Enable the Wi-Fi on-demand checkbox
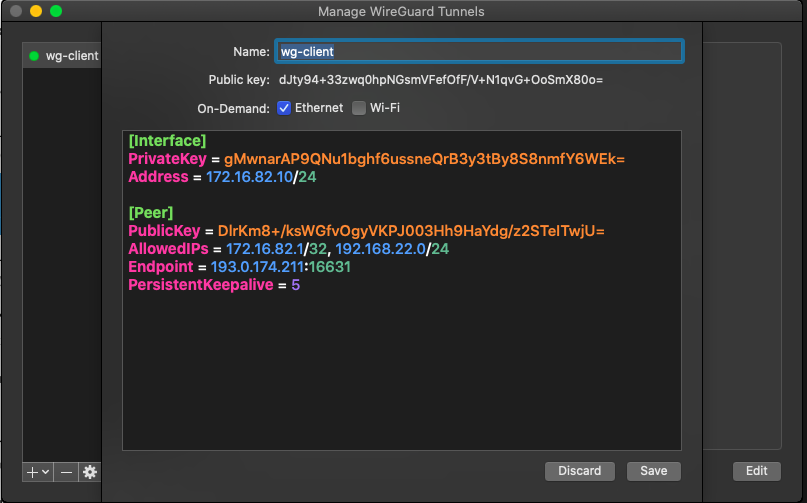807x503 pixels. pos(359,108)
